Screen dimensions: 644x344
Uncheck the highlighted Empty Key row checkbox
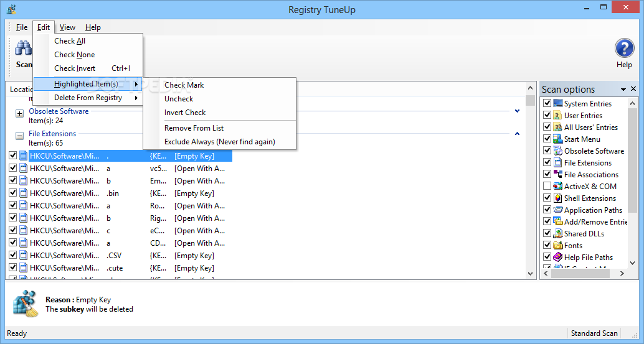pyautogui.click(x=12, y=156)
